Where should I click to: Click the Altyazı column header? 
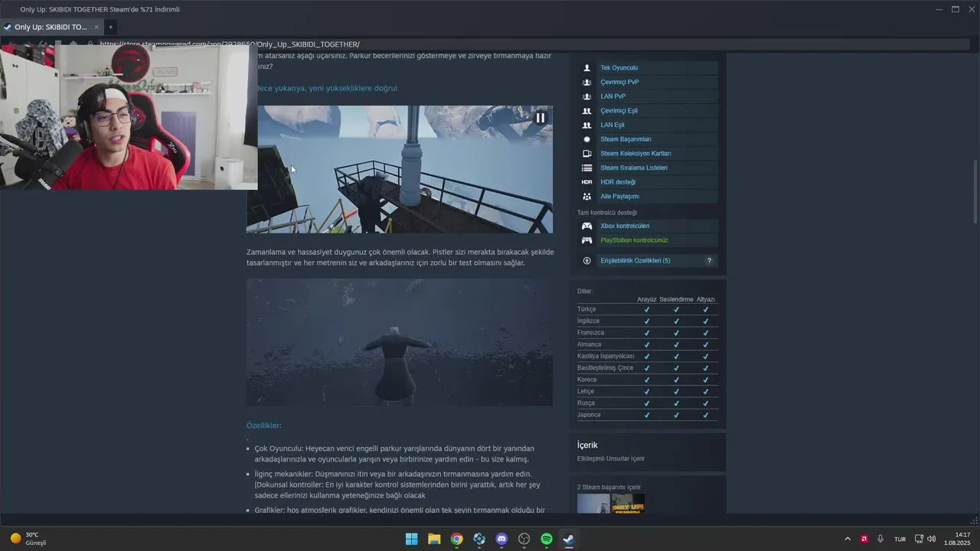tap(705, 299)
